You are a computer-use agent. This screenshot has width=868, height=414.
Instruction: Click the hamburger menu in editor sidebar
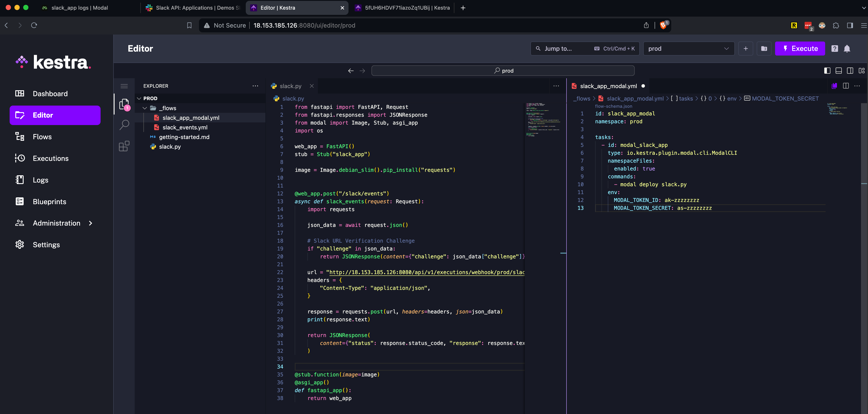point(124,86)
